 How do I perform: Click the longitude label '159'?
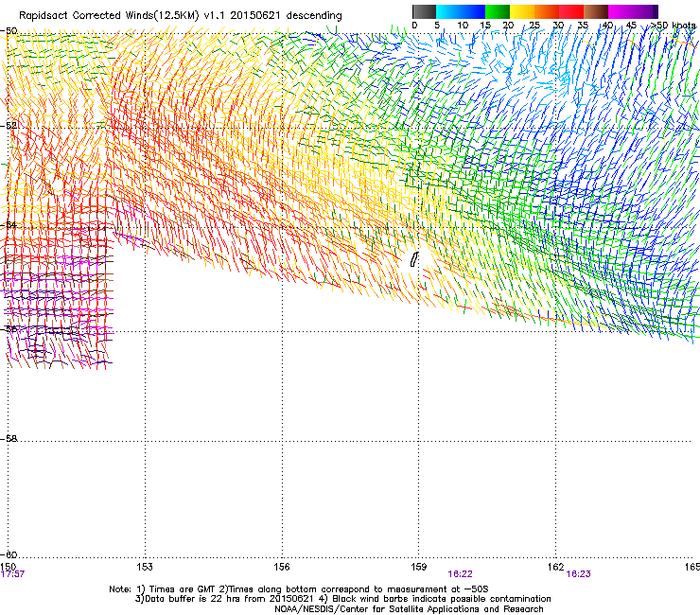pos(419,567)
